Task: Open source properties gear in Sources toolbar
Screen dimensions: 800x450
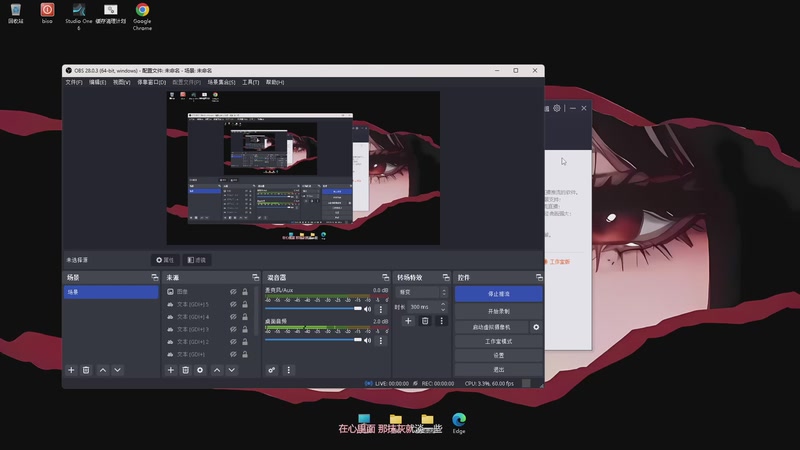Action: (200, 370)
